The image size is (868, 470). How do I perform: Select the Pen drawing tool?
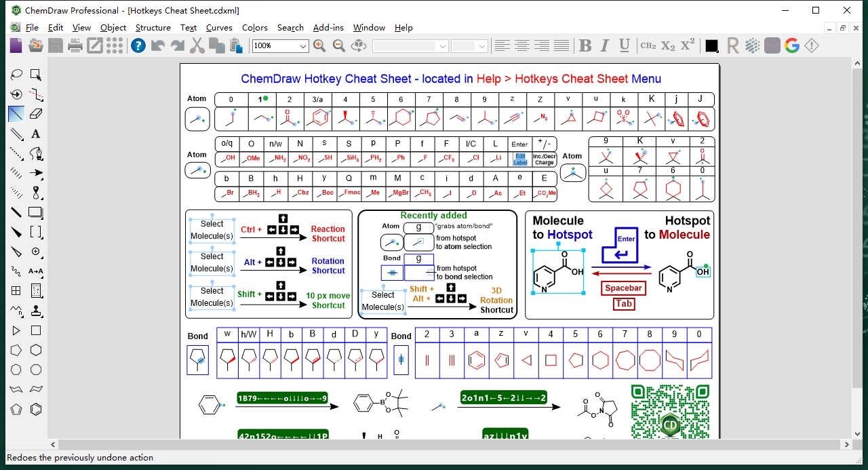coord(35,153)
